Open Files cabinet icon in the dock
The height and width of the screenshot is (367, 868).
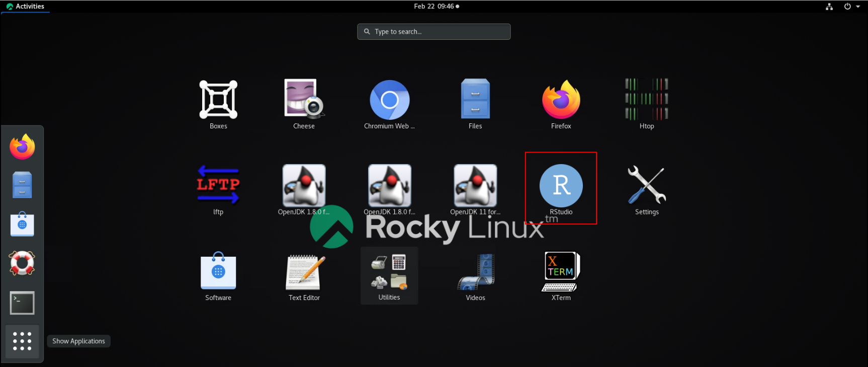22,185
